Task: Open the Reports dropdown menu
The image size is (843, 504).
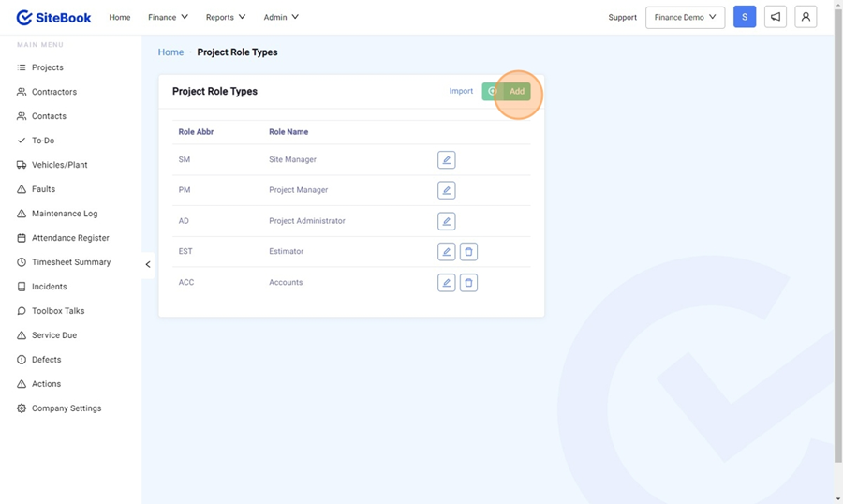Action: (226, 17)
